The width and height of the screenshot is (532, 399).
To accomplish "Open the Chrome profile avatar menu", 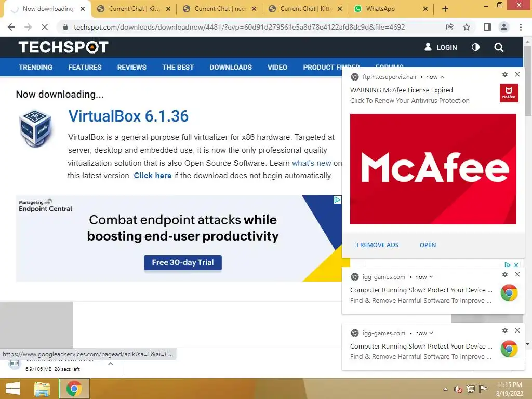I will pyautogui.click(x=504, y=27).
